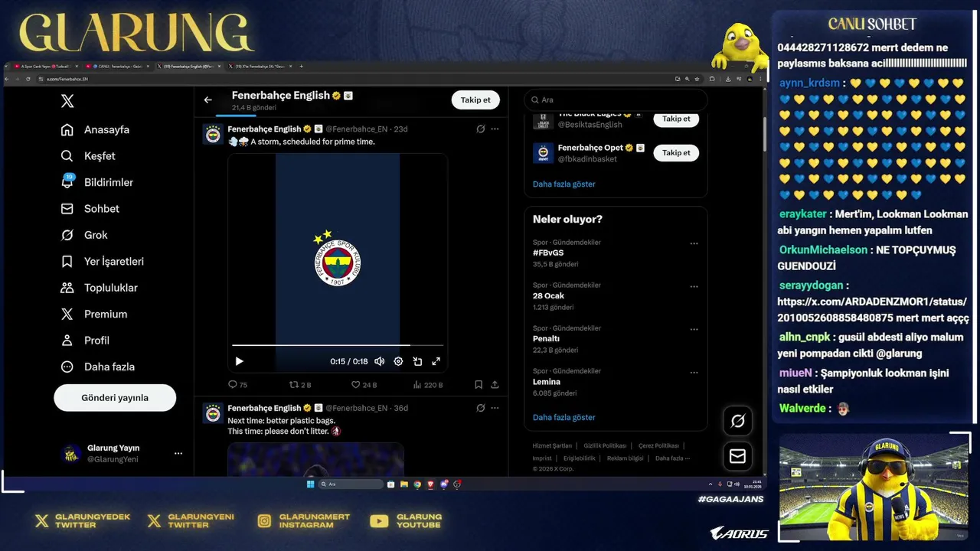Repost the storm post (2 B)
980x551 pixels.
(x=299, y=384)
